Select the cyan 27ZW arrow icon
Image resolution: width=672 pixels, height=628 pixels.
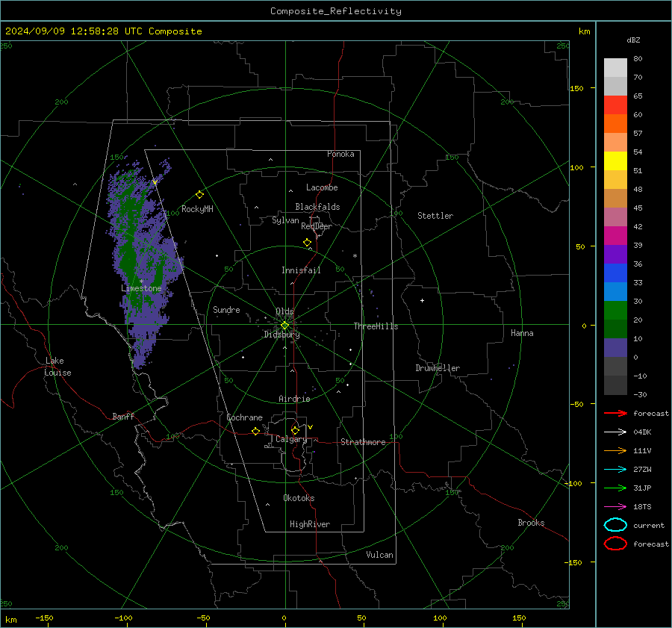pyautogui.click(x=615, y=470)
